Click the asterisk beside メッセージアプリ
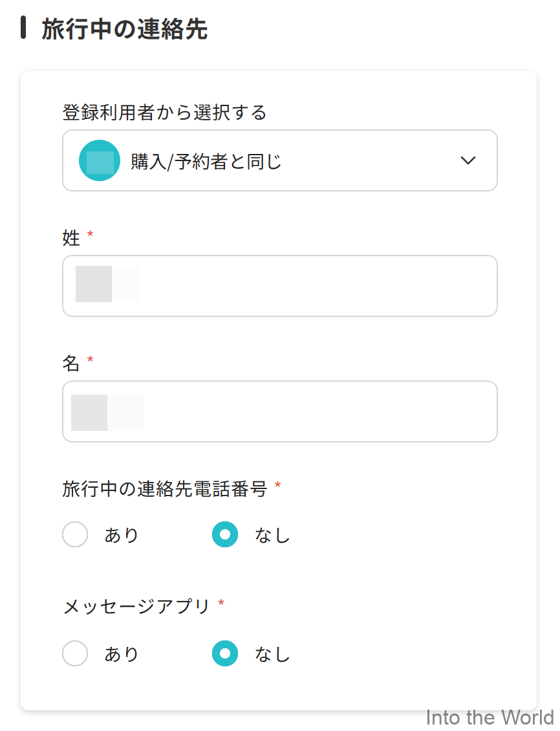Viewport: 560px width, 731px height. (221, 603)
